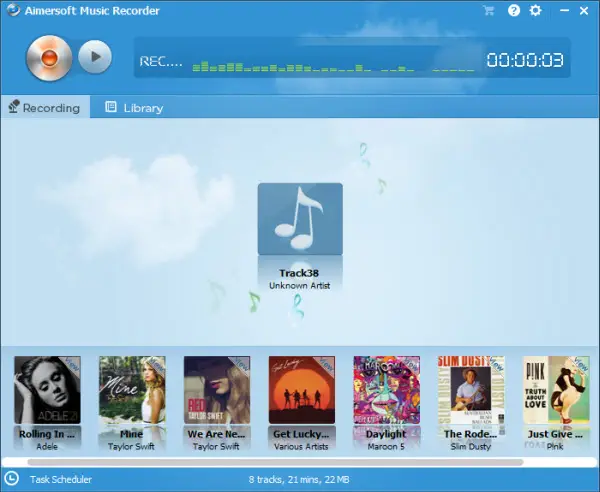Select the Taylor Swift Mine album cover
This screenshot has height=492, width=600.
[x=132, y=390]
